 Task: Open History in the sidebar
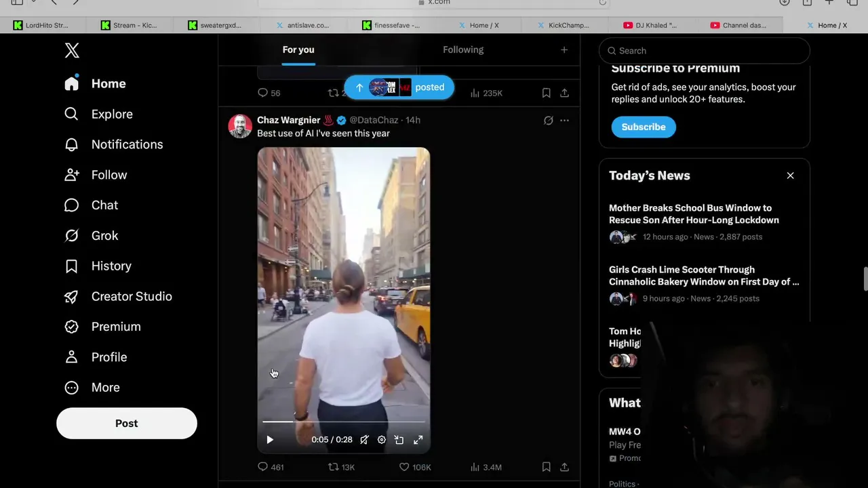[x=98, y=266]
